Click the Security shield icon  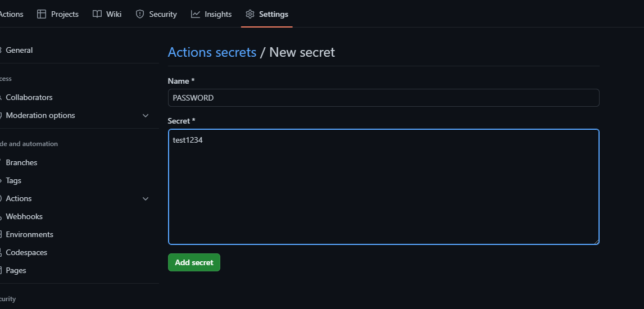click(140, 14)
